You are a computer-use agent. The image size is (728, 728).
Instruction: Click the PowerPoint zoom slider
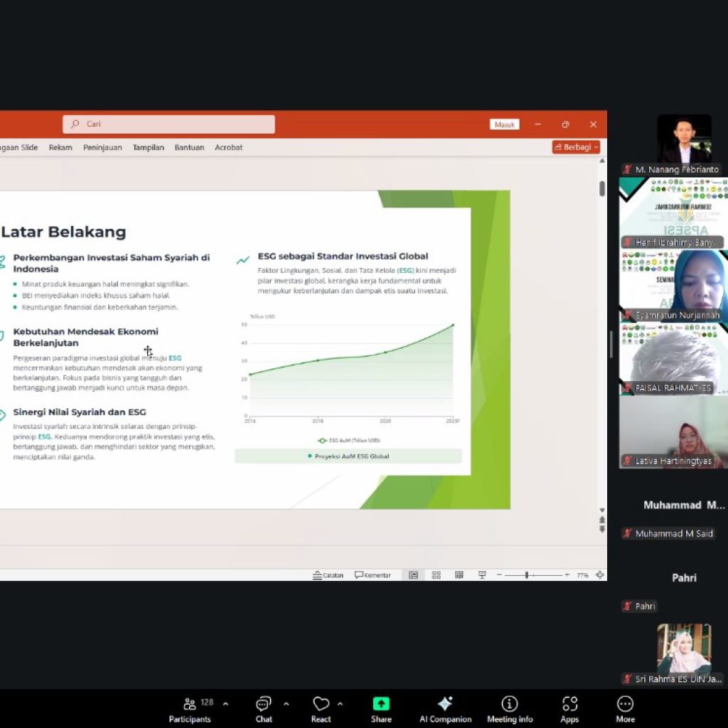[527, 575]
